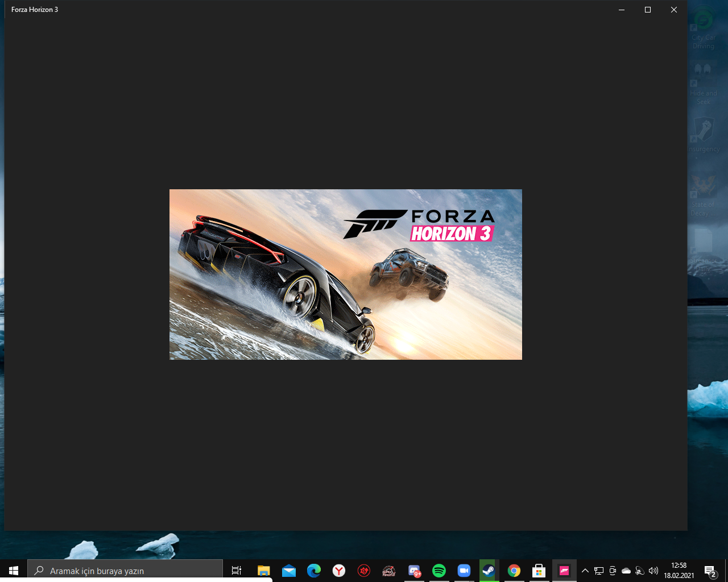Image resolution: width=728 pixels, height=582 pixels.
Task: Open the volume control in the tray
Action: point(653,571)
